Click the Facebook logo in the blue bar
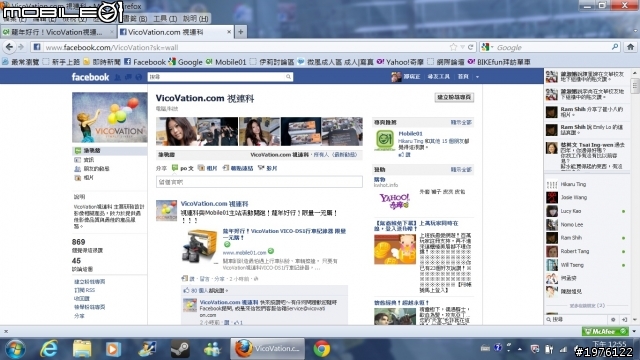This screenshot has width=640, height=360. click(x=90, y=77)
